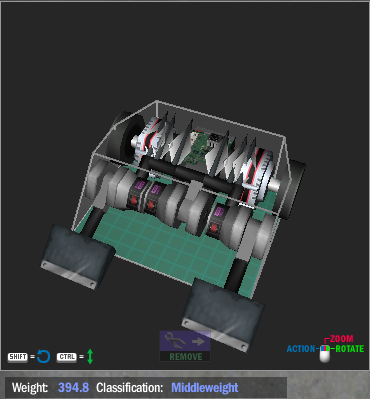Click the green ROTATE label
This screenshot has height=399, width=370.
click(350, 349)
